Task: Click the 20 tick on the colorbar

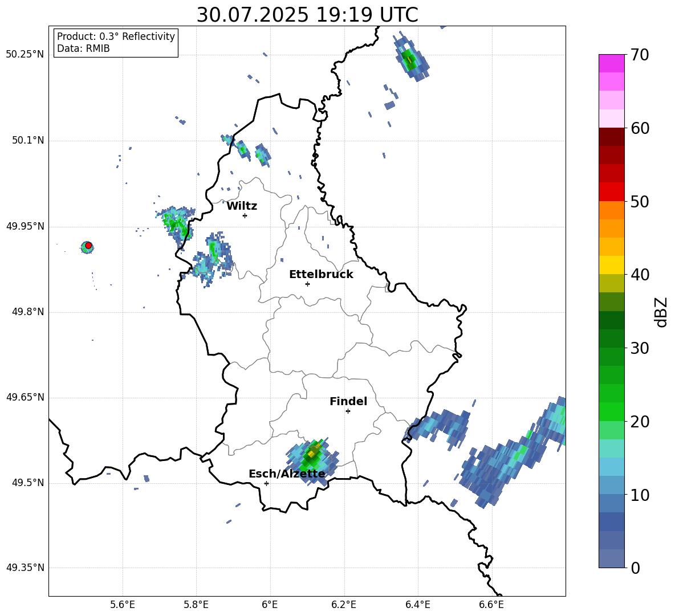Action: point(640,422)
